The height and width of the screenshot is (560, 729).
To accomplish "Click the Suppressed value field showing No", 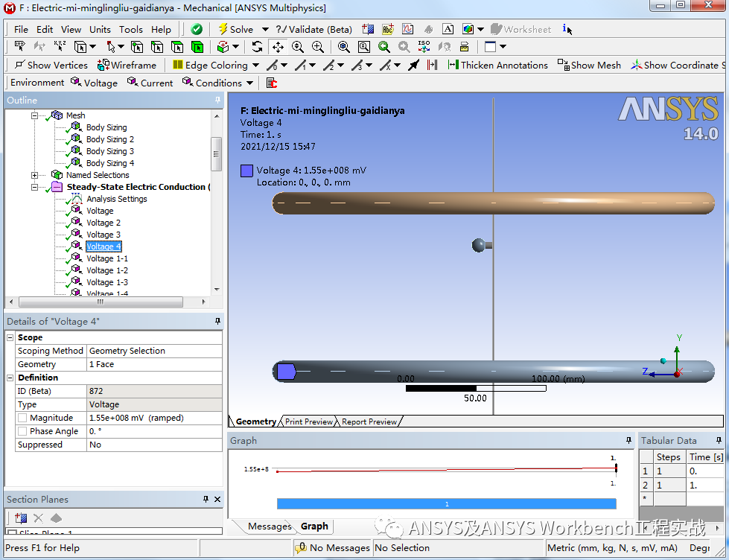I will pyautogui.click(x=155, y=445).
